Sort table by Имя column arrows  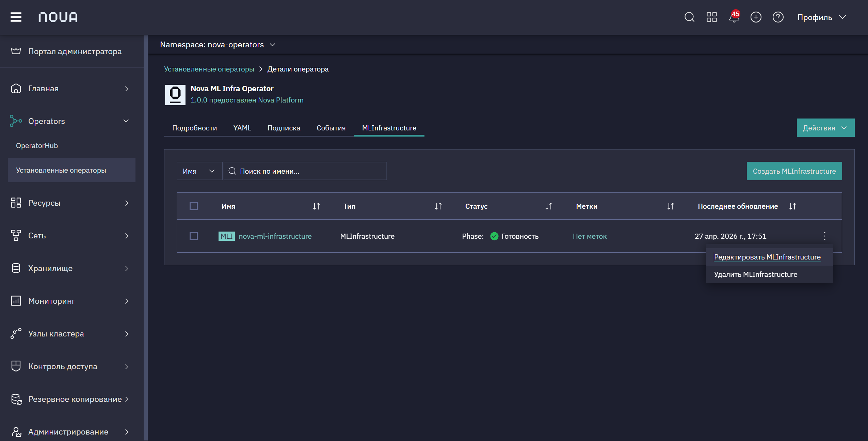[316, 206]
